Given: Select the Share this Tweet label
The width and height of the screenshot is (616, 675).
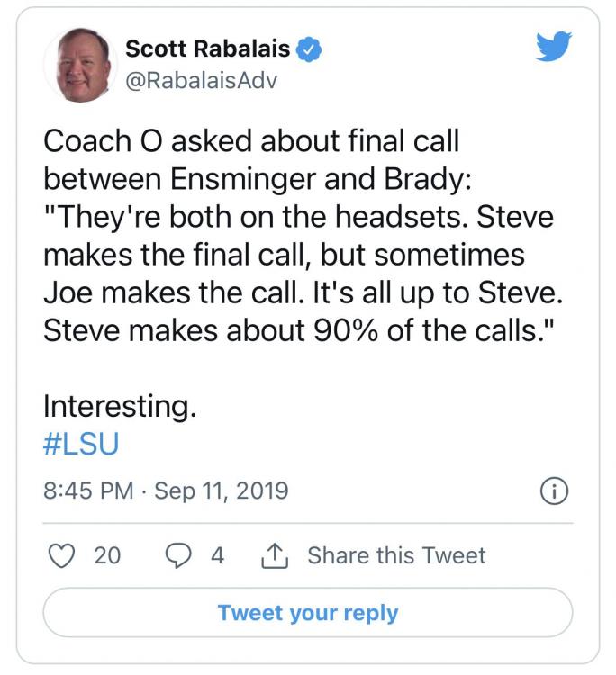Looking at the screenshot, I should (x=396, y=555).
